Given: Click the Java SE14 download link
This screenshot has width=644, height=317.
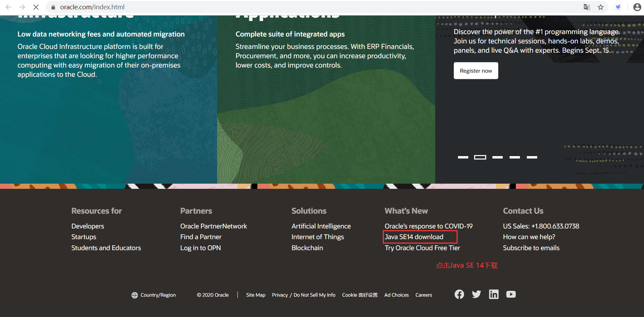Looking at the screenshot, I should click(414, 237).
